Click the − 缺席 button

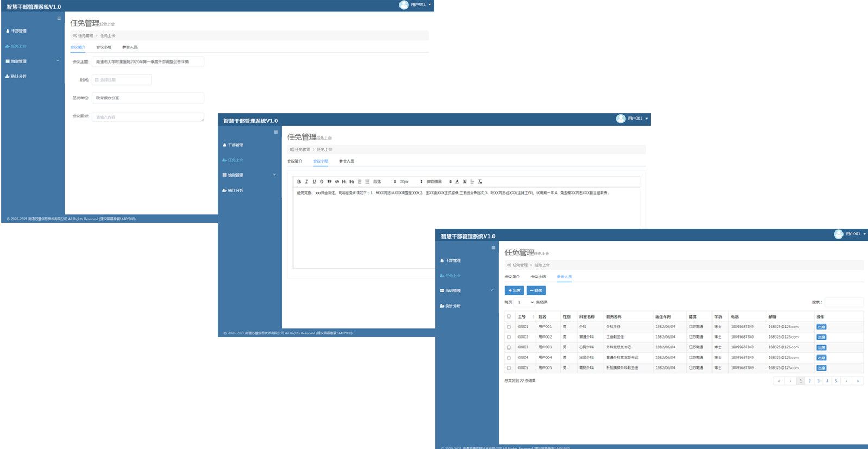536,291
